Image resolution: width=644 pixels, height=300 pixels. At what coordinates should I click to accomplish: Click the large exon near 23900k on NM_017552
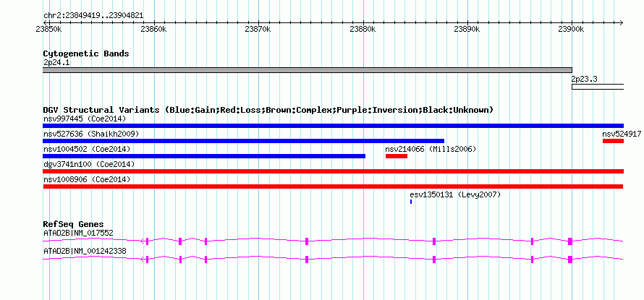570,241
